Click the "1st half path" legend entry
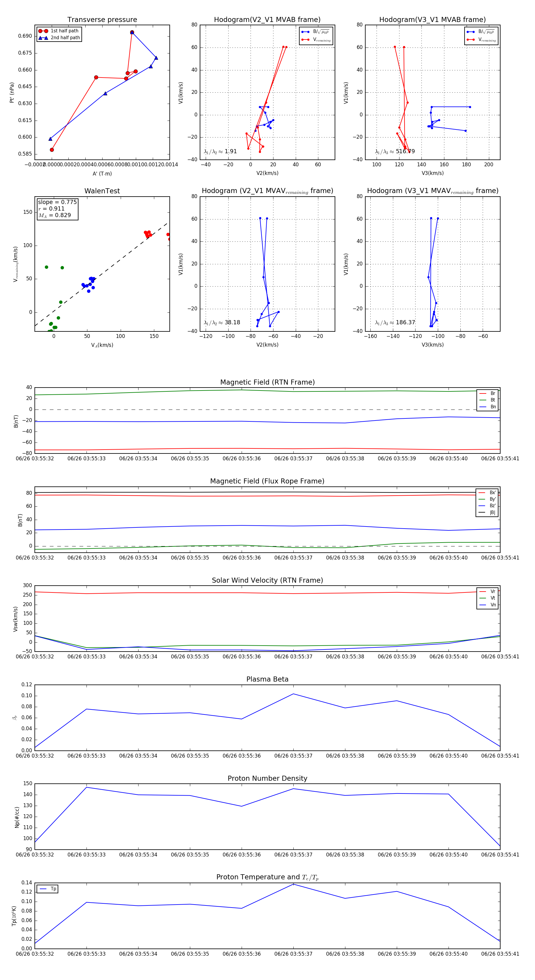The width and height of the screenshot is (535, 980). pyautogui.click(x=64, y=31)
